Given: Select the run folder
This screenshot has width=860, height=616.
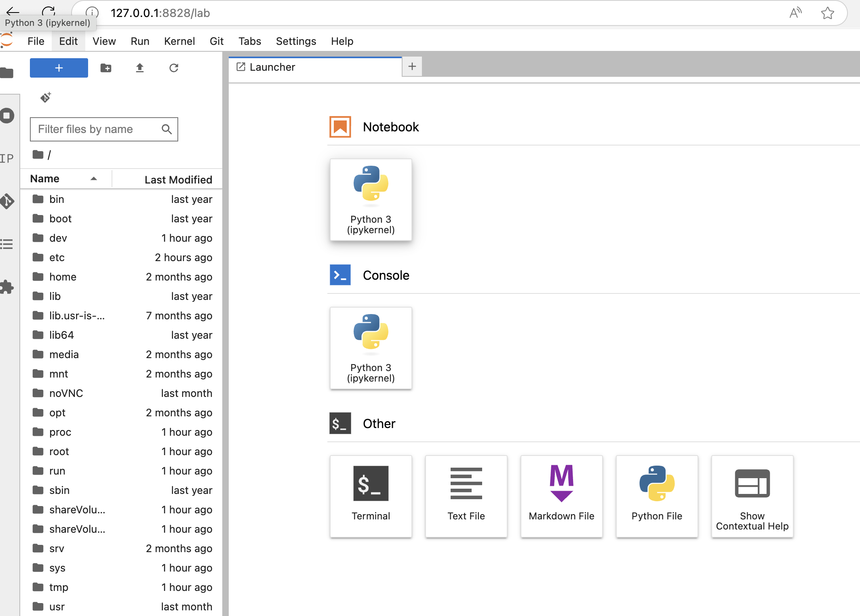Looking at the screenshot, I should (x=121, y=471).
